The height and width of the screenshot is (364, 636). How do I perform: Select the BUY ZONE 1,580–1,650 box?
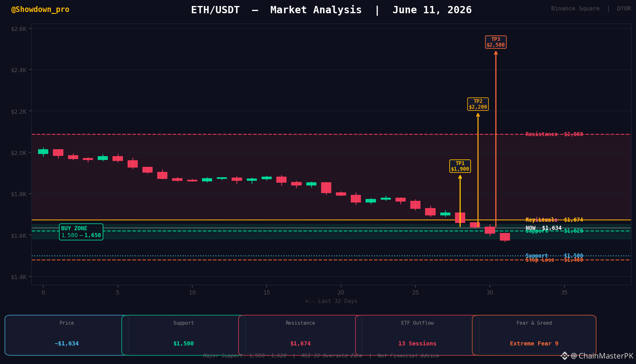[81, 232]
